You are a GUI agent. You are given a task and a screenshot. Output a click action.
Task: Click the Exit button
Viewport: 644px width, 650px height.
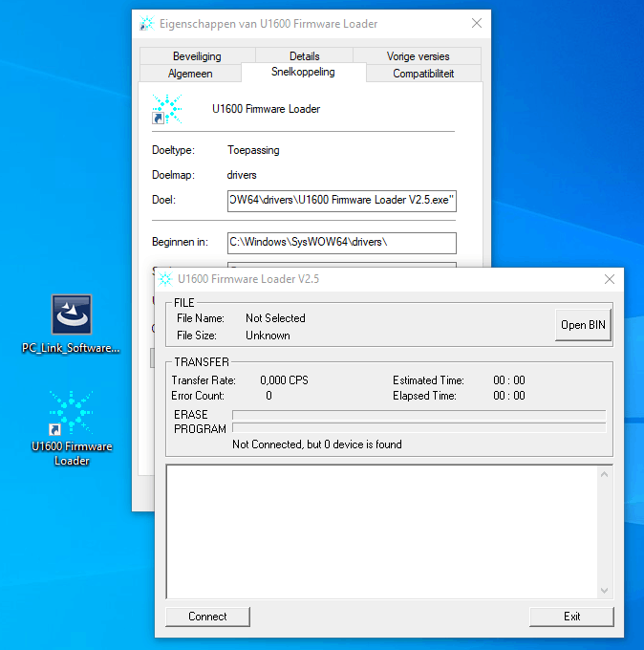click(x=571, y=617)
